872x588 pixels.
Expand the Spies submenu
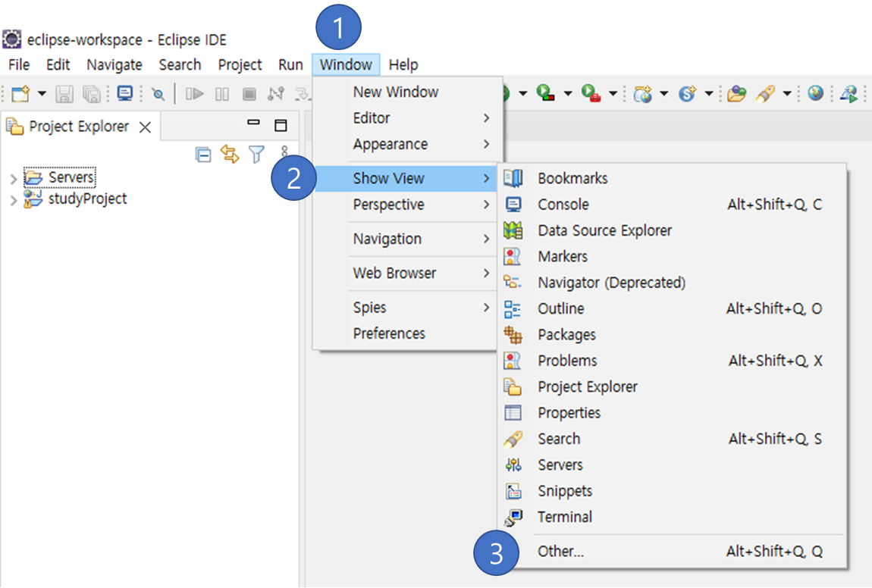[406, 308]
